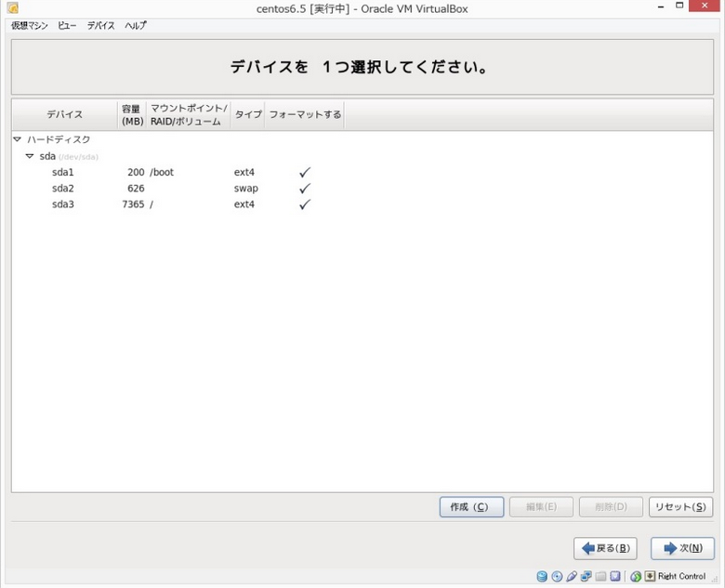Viewport: 725px width, 588px height.
Task: Click the フォーマットする column header
Action: pos(305,114)
